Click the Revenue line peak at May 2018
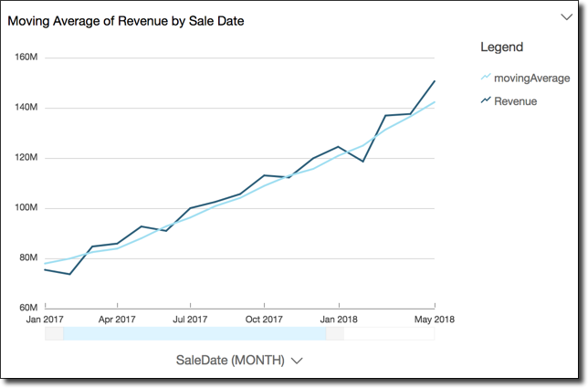Viewport: 588px width, 388px height. (x=435, y=81)
